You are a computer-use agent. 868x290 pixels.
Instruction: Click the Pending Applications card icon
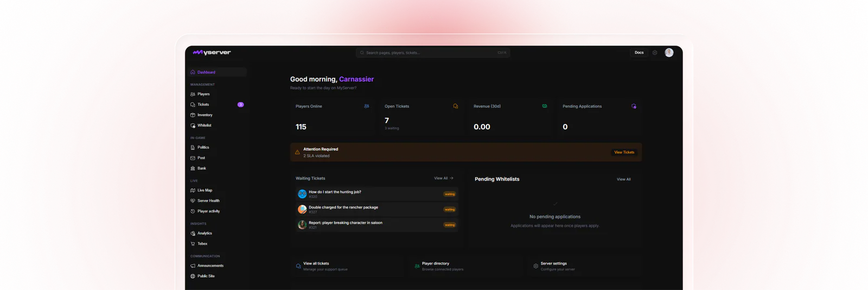pyautogui.click(x=634, y=106)
